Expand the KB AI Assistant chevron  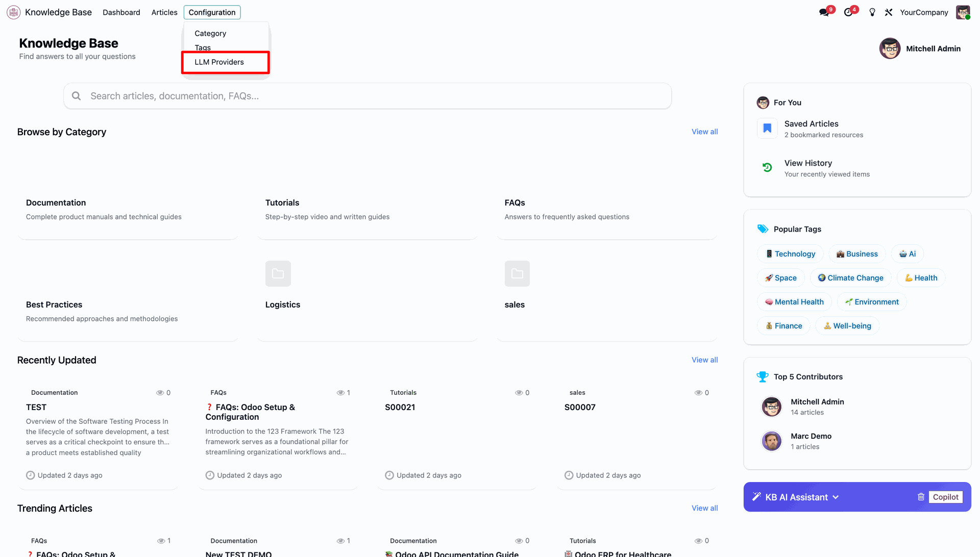tap(836, 497)
